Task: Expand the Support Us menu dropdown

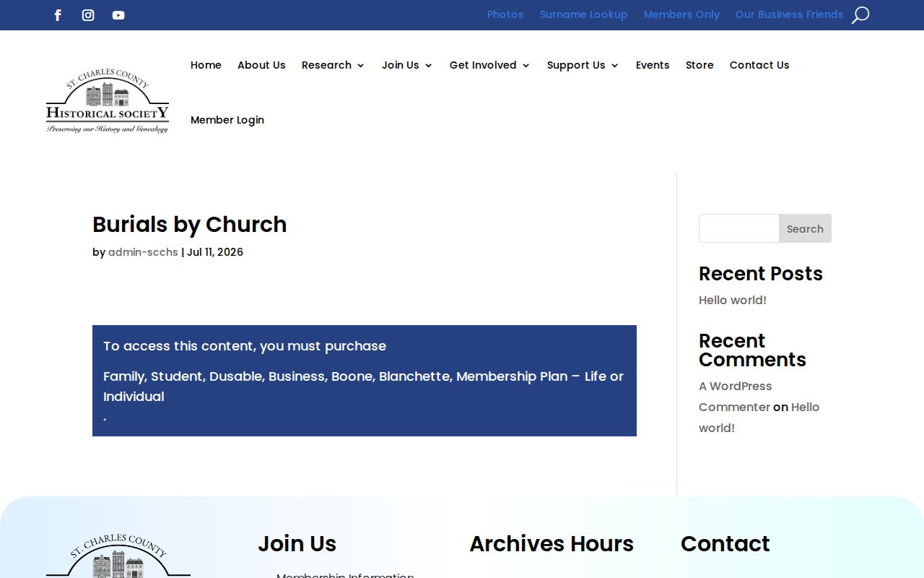Action: click(583, 65)
